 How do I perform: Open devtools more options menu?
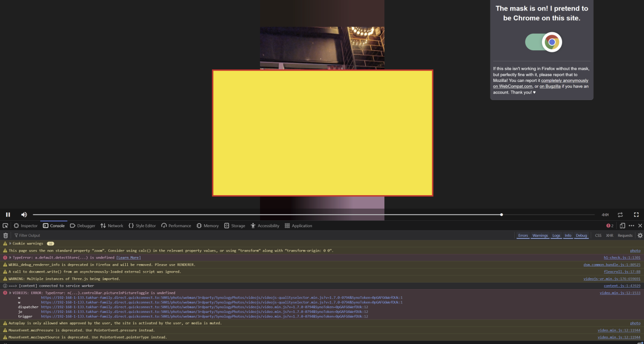pos(631,226)
